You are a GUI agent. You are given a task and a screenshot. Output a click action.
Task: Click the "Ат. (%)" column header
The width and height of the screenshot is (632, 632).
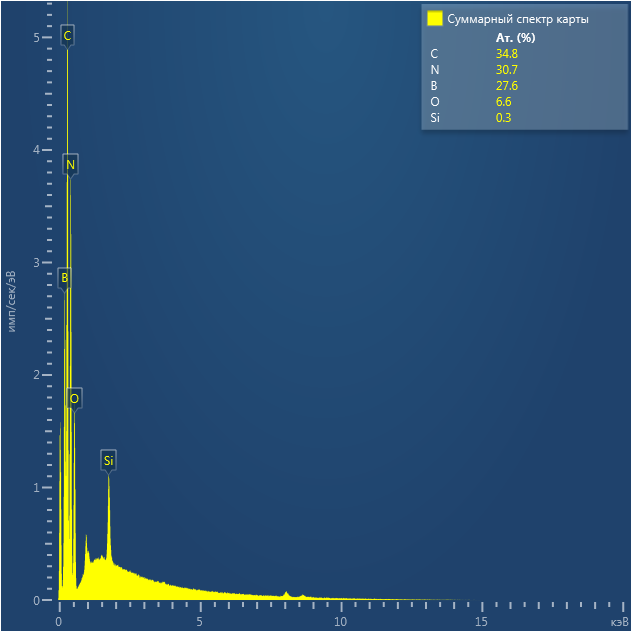(x=515, y=38)
